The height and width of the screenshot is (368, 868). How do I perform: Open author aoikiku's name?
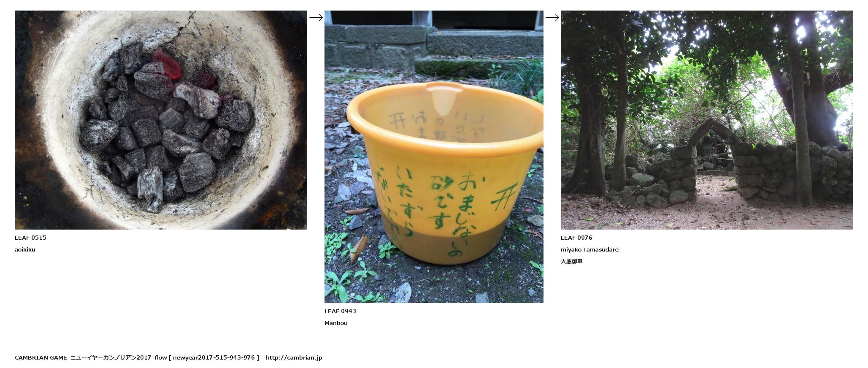[x=25, y=249]
